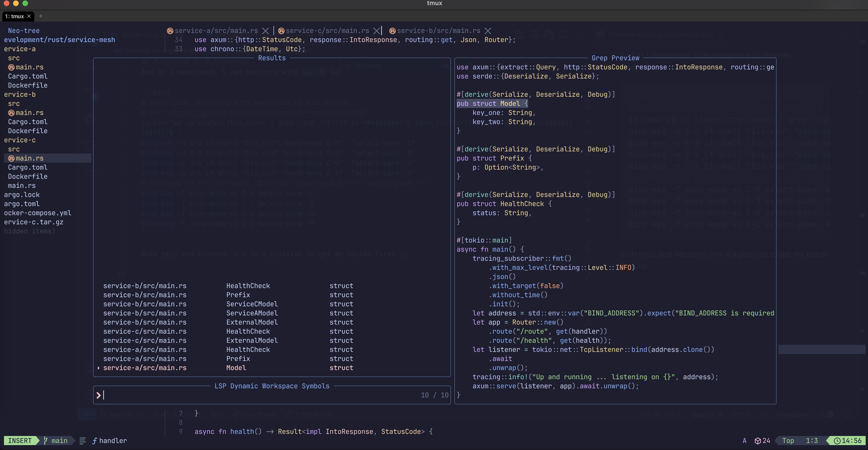Click the git branch icon in statusline
This screenshot has height=450, width=868.
(46, 440)
